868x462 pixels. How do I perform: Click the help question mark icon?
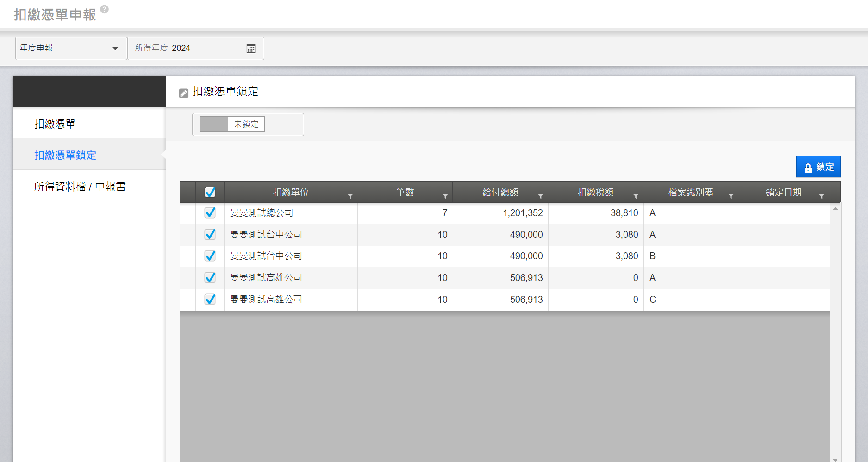pyautogui.click(x=105, y=9)
